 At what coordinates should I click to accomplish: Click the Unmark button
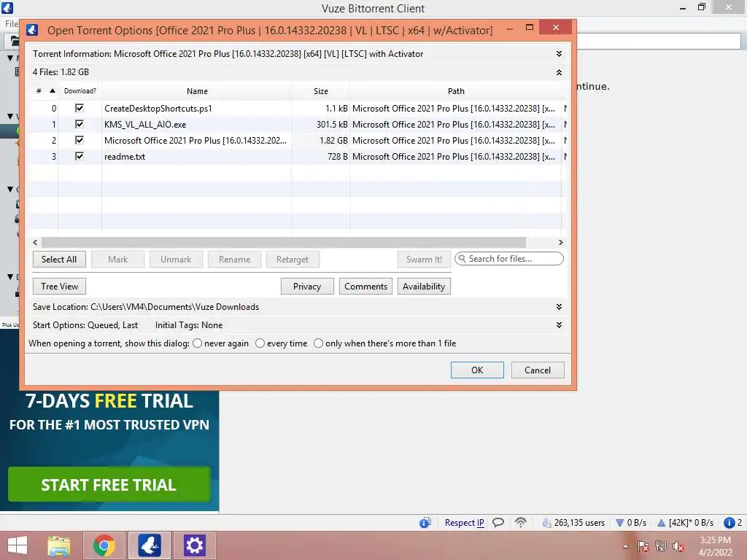pos(176,260)
